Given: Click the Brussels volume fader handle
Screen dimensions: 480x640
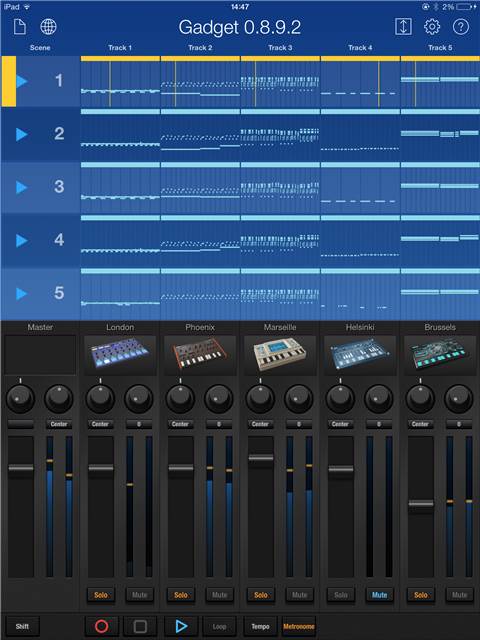Looking at the screenshot, I should (421, 504).
